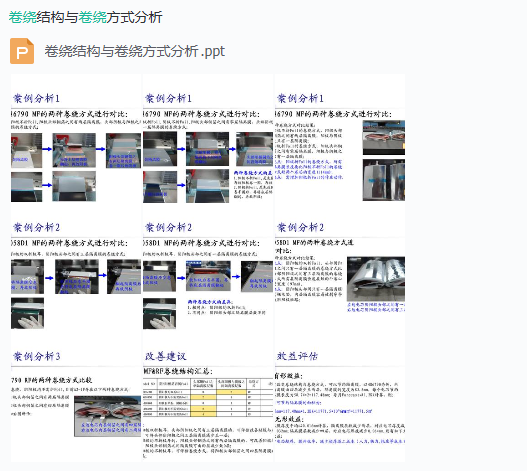
Task: Click the wound cell photo in third 案例分析2 slide
Action: 376,279
